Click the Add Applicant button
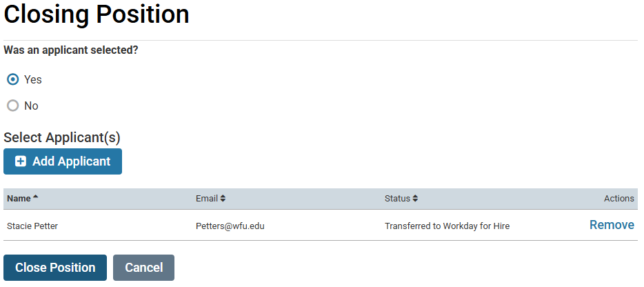This screenshot has width=644, height=287. click(63, 161)
